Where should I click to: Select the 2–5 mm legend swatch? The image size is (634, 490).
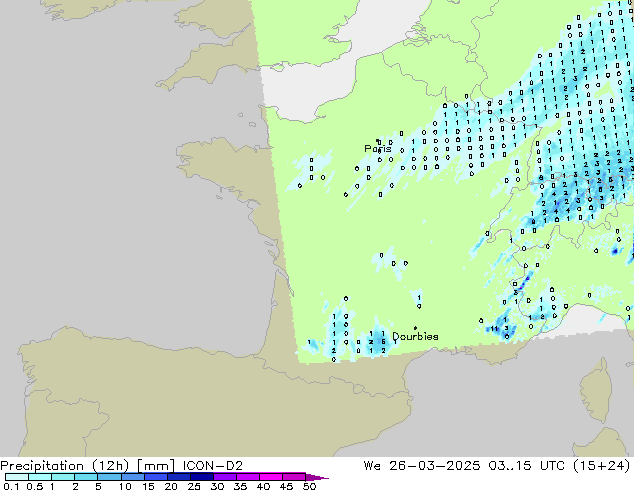pos(86,477)
